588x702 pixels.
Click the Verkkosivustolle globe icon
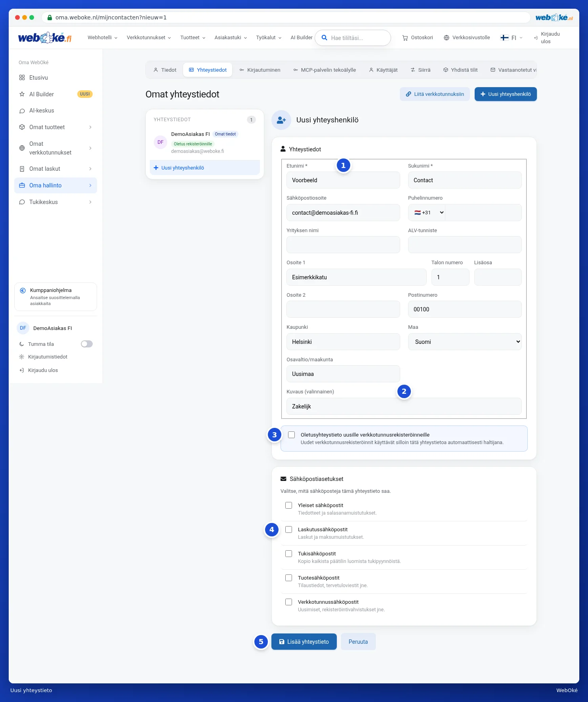click(447, 38)
